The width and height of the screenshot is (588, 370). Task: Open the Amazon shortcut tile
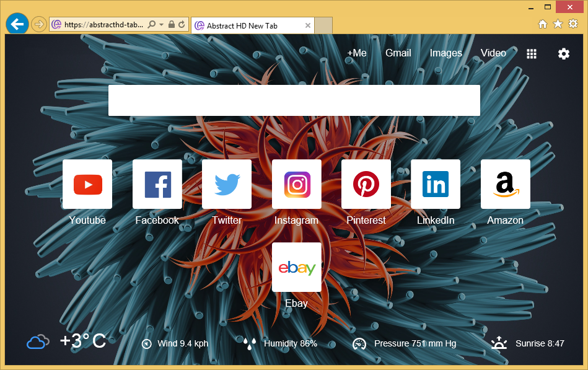506,184
